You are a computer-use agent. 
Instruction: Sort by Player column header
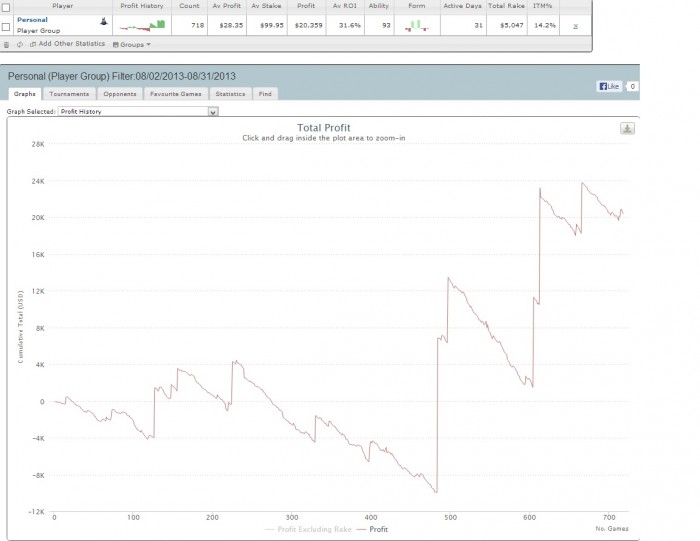click(x=62, y=6)
